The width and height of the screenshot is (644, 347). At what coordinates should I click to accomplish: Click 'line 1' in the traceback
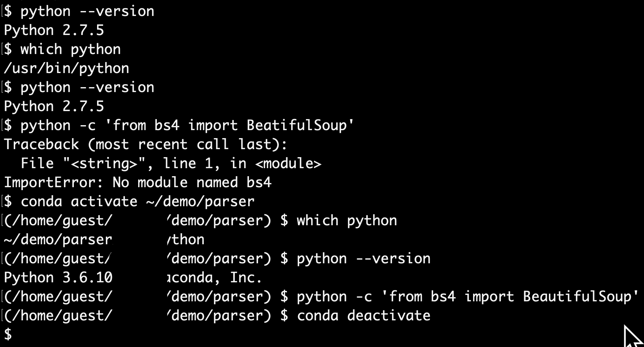point(188,164)
